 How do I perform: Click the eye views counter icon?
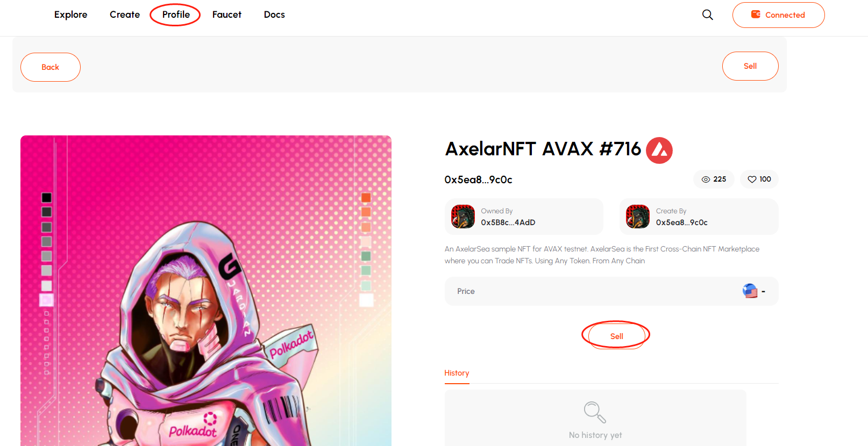click(x=706, y=179)
